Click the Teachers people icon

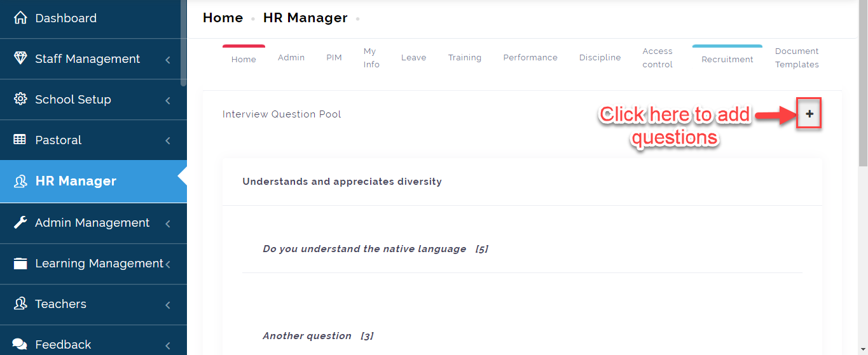20,304
